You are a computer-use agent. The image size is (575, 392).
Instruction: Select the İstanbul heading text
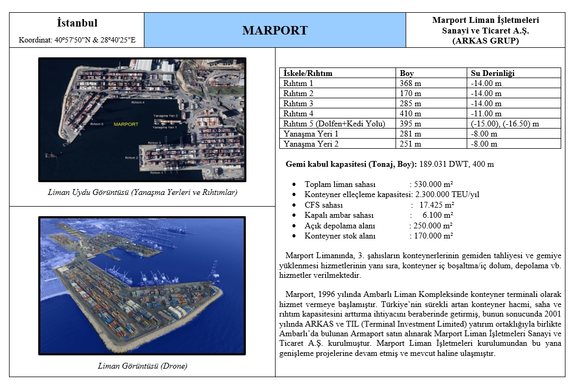click(77, 23)
